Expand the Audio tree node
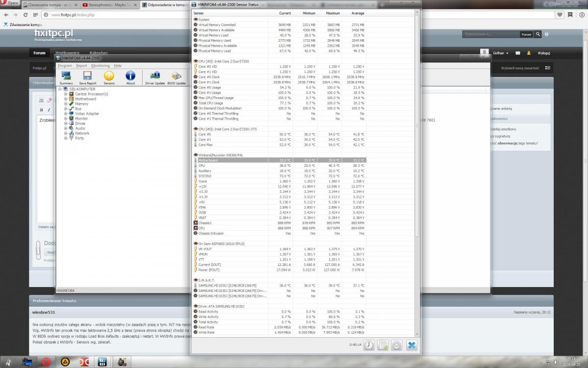The height and width of the screenshot is (368, 588). [x=65, y=128]
